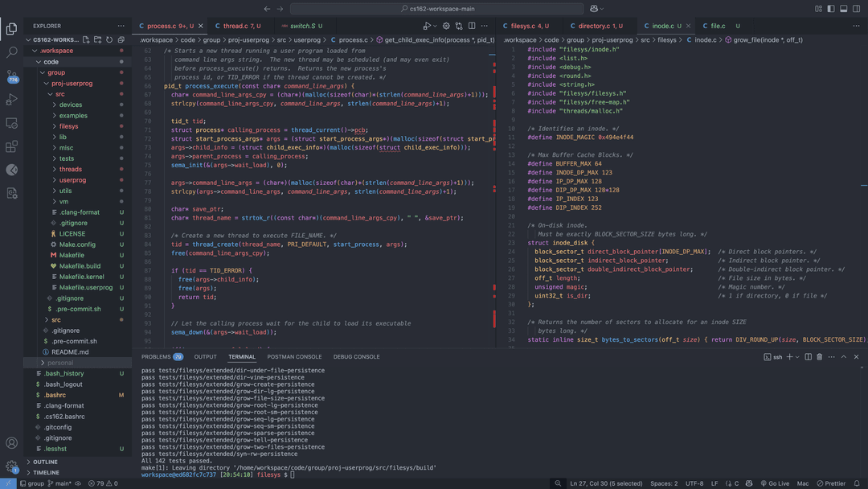Click Prettier in the status bar
This screenshot has height=489, width=868.
coord(831,483)
